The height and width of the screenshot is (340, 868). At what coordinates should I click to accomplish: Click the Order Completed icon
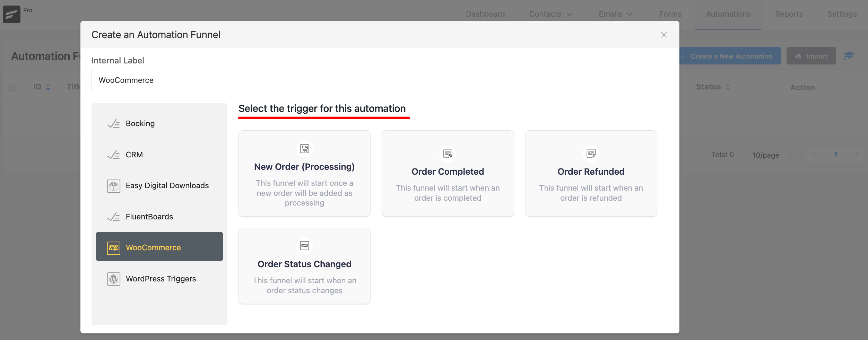click(448, 154)
